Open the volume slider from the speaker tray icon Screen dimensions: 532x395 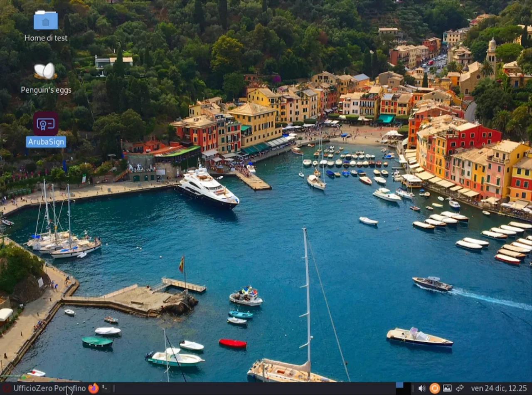tap(421, 388)
